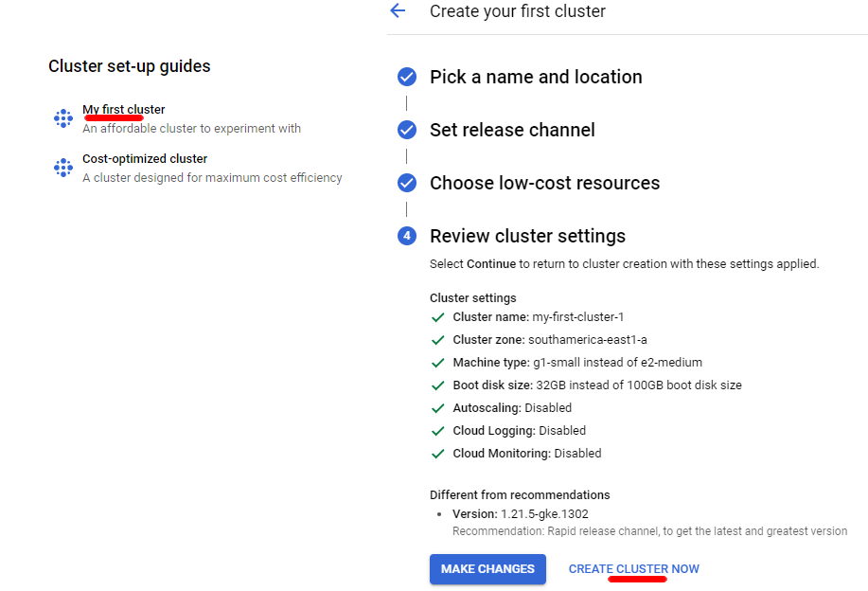Click the step 4 number badge

pyautogui.click(x=407, y=236)
